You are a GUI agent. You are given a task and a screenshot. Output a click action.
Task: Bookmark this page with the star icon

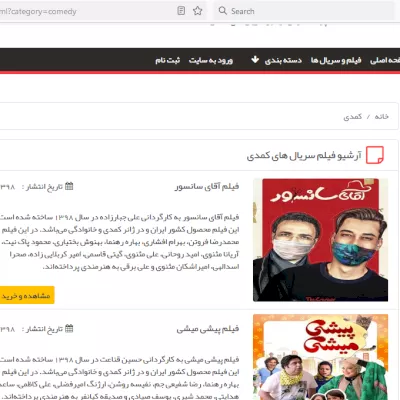pyautogui.click(x=198, y=11)
